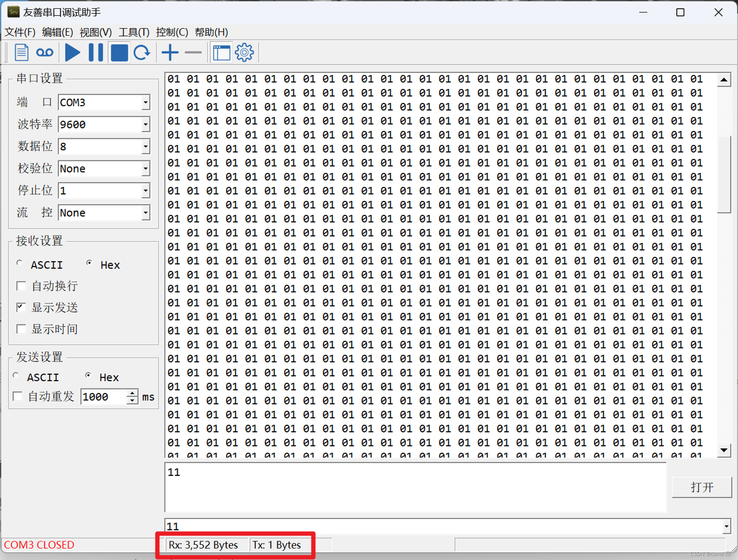Click the 打开 button
738x560 pixels.
(702, 487)
